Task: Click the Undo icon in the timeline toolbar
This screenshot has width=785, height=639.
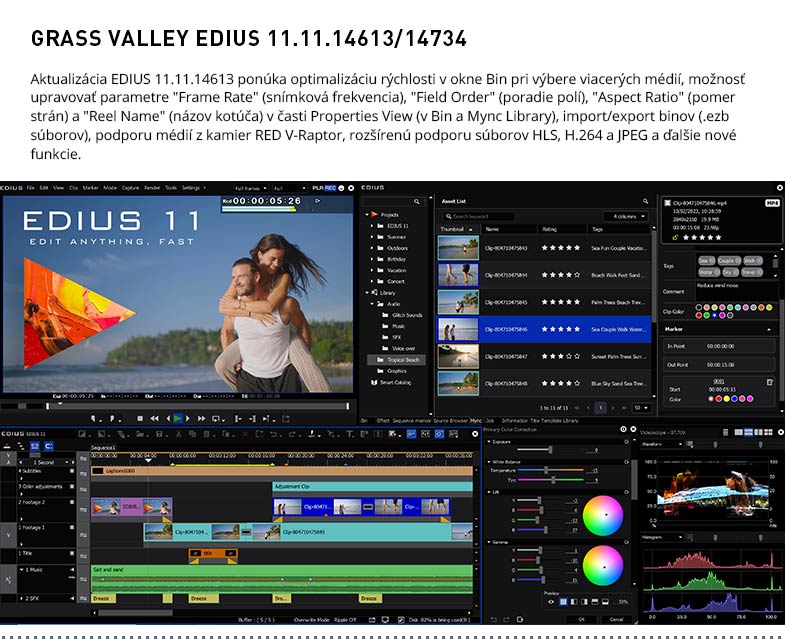Action: coord(274,434)
